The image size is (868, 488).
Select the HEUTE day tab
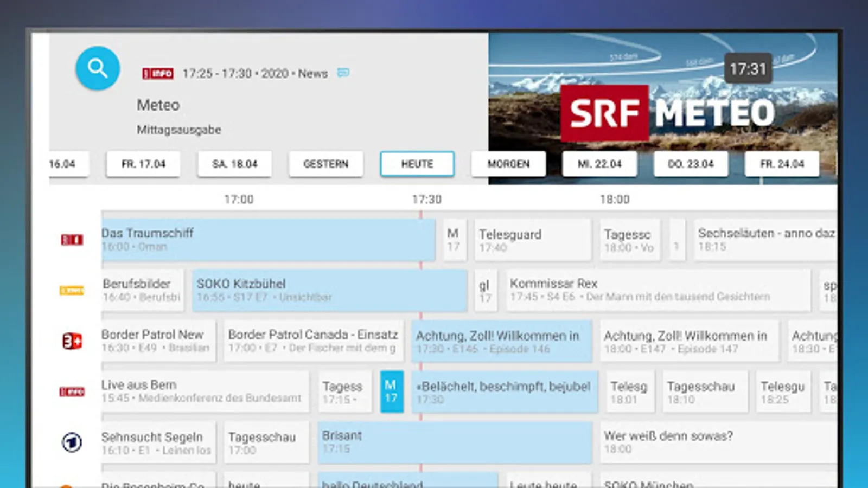[x=417, y=164]
